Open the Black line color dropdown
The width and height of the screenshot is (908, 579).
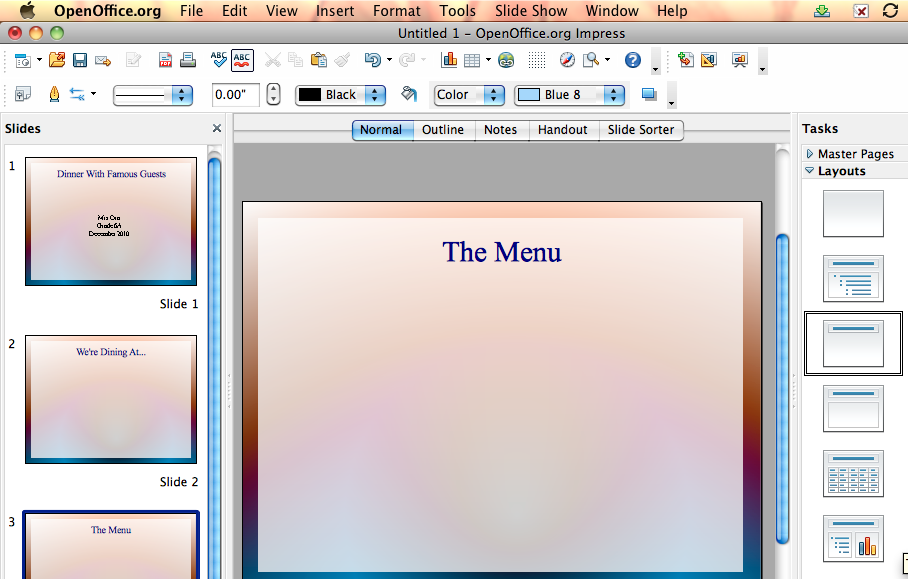pos(340,95)
